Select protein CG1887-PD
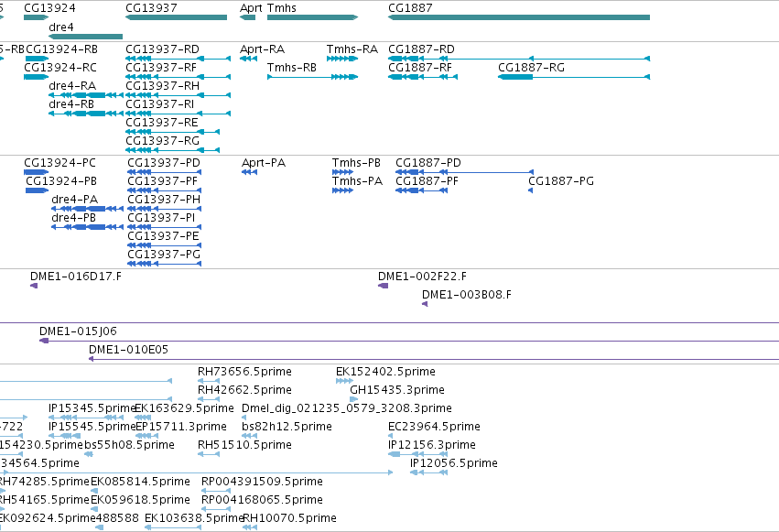This screenshot has width=779, height=532. (x=464, y=172)
